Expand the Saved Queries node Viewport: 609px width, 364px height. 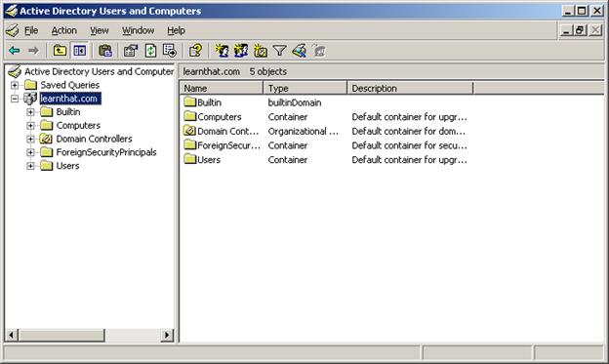pyautogui.click(x=15, y=85)
